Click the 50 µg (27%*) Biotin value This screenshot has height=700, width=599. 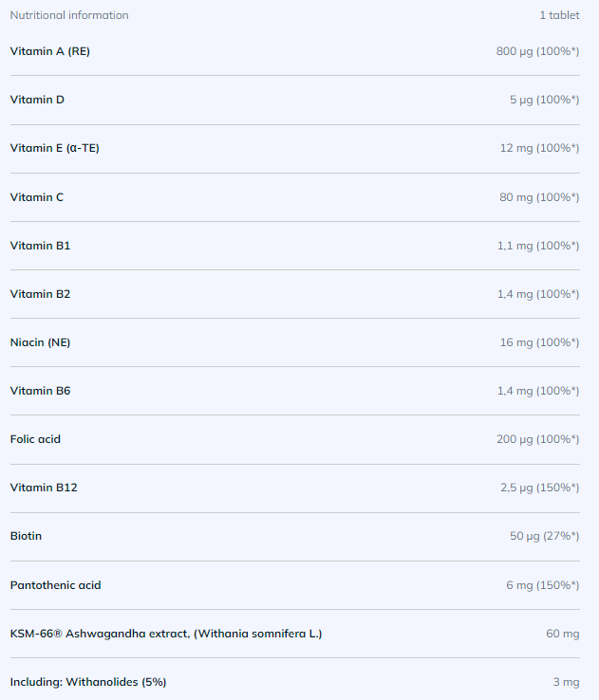[x=545, y=536]
